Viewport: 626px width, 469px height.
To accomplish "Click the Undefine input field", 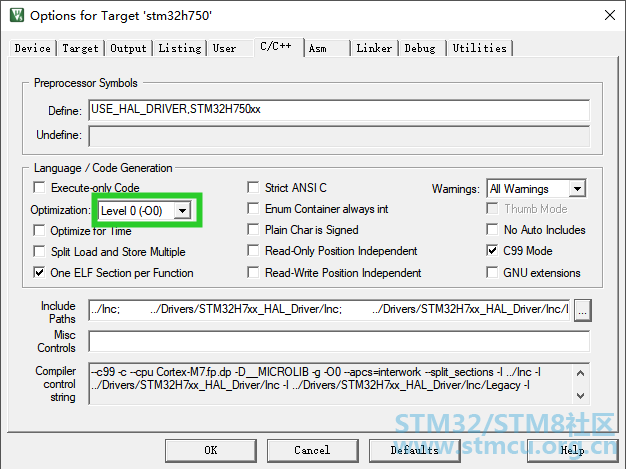I will click(x=339, y=136).
